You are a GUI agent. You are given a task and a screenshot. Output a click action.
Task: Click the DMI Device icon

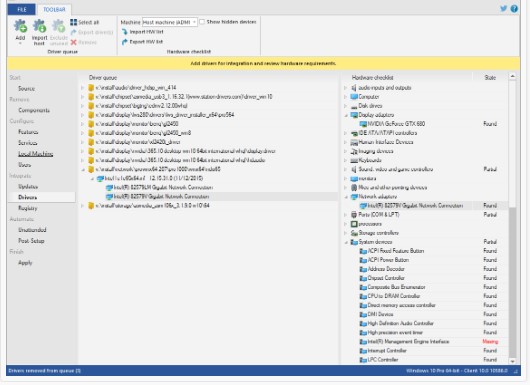click(x=363, y=314)
